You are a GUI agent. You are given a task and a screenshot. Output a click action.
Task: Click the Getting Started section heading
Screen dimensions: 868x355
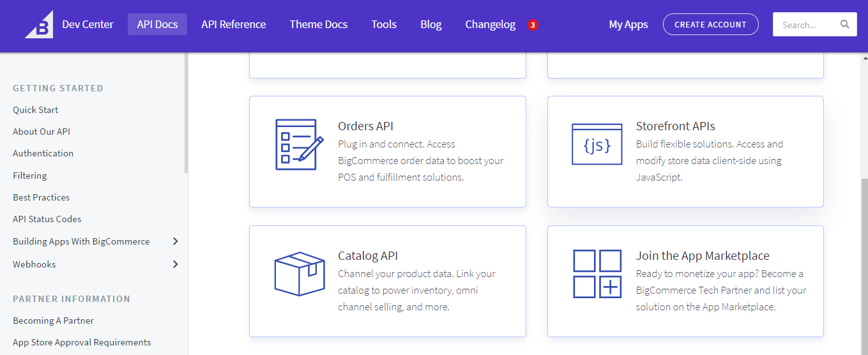tap(58, 88)
